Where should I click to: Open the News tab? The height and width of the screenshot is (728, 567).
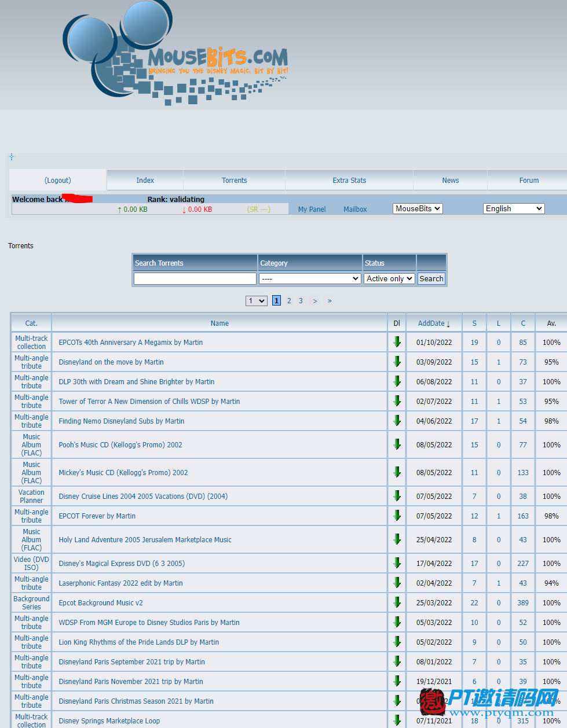pyautogui.click(x=451, y=180)
